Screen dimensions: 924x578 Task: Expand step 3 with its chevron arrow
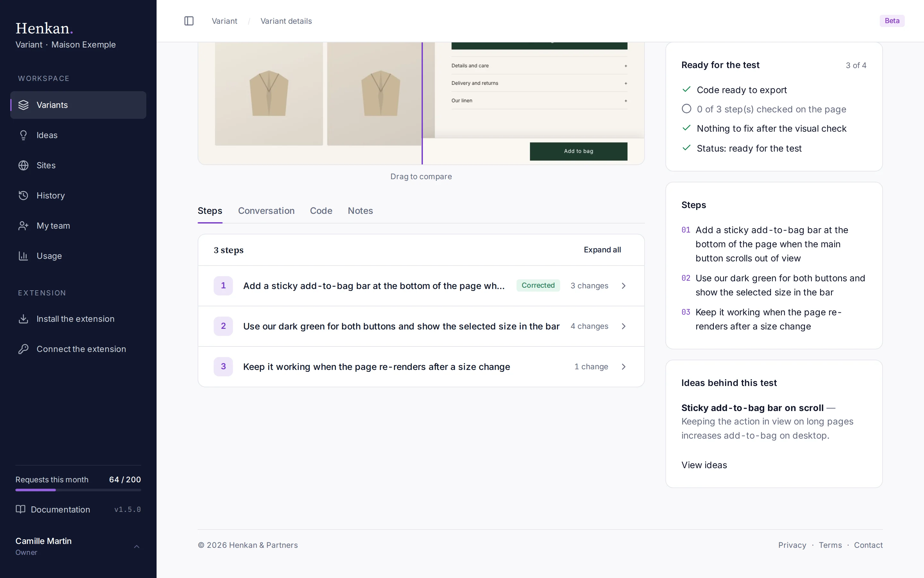[623, 367]
